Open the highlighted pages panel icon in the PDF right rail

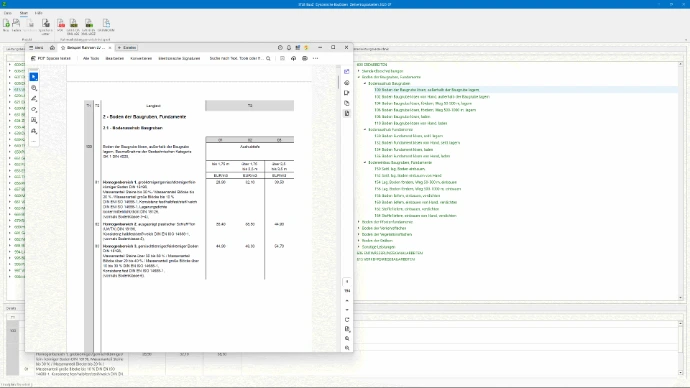347,113
